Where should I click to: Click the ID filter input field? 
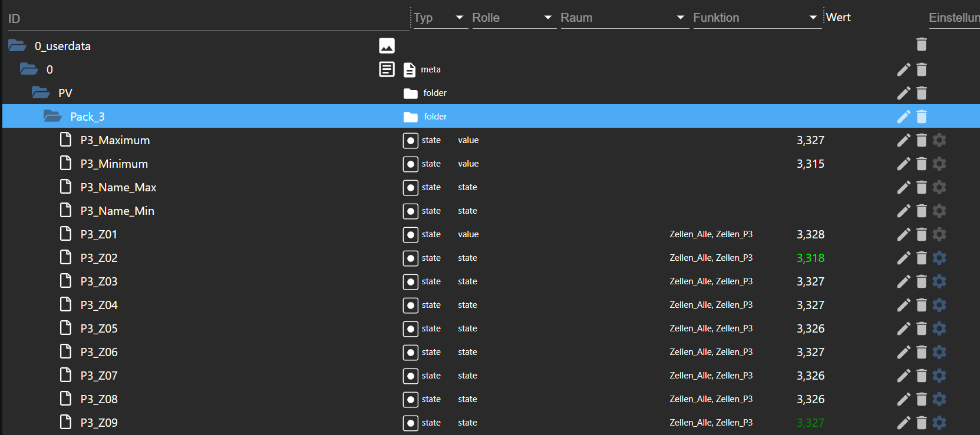207,19
